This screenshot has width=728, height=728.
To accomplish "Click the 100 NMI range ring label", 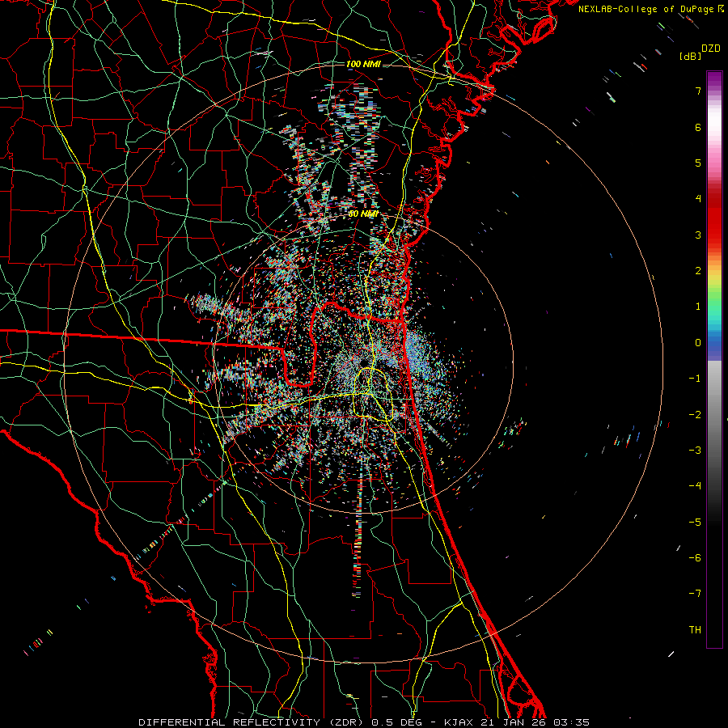I will (x=363, y=64).
